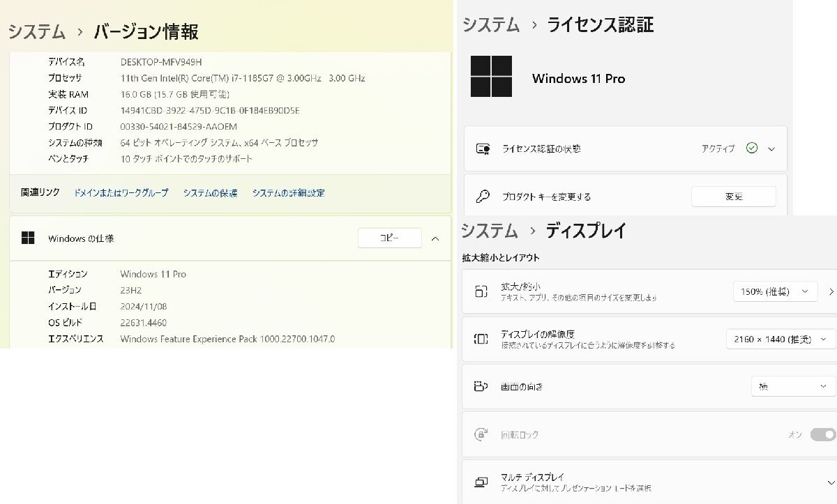Image resolution: width=837 pixels, height=504 pixels.
Task: Select the device name DESKTOP-MFV949H
Action: point(161,62)
